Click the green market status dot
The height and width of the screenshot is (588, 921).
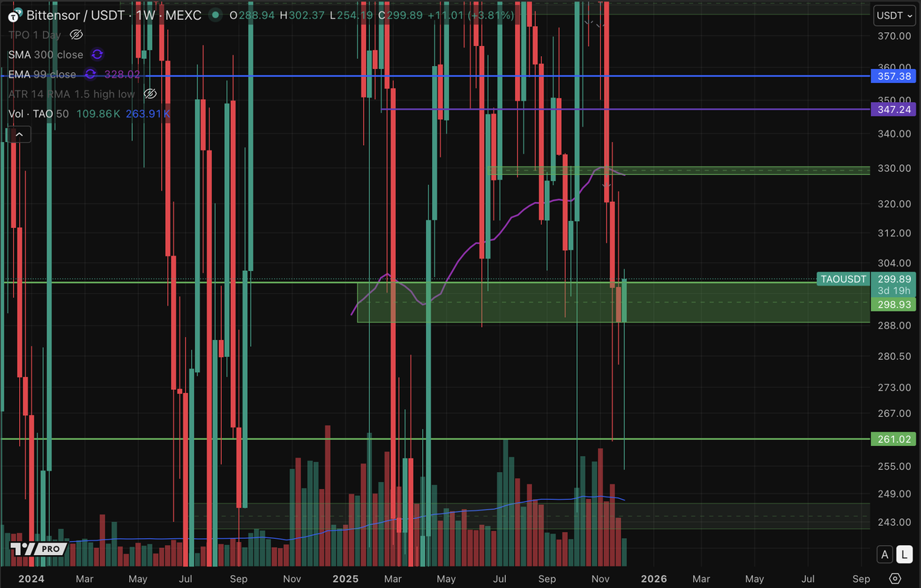click(x=217, y=15)
